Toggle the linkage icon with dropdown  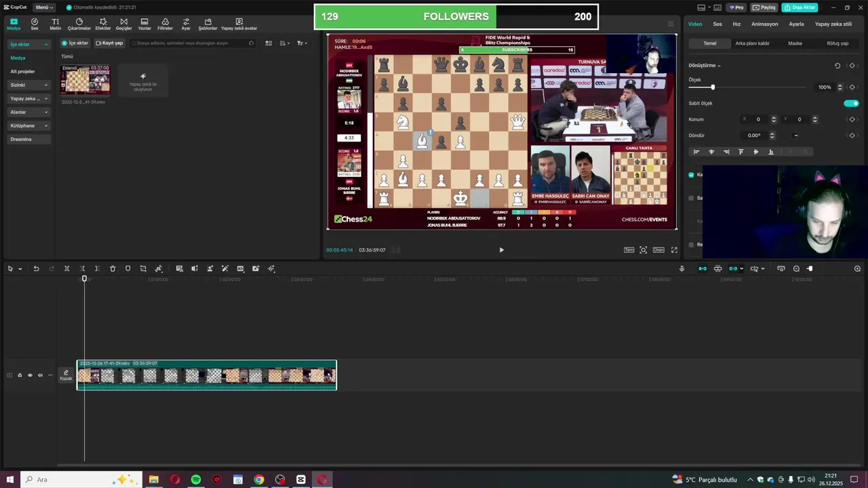coord(735,269)
